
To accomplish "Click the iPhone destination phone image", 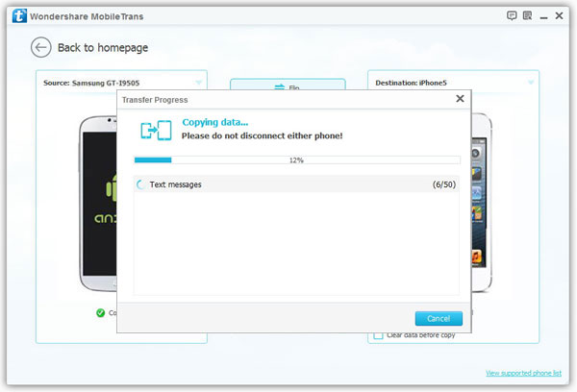I will [x=482, y=203].
